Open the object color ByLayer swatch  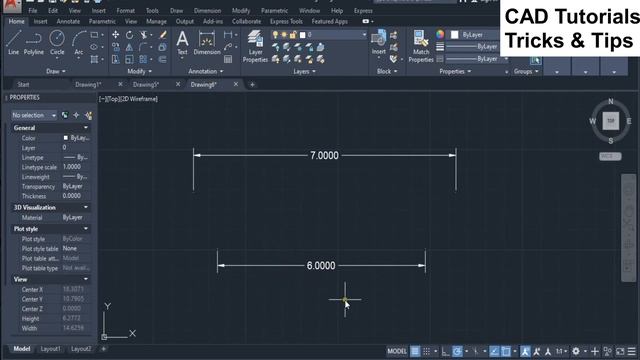(455, 35)
